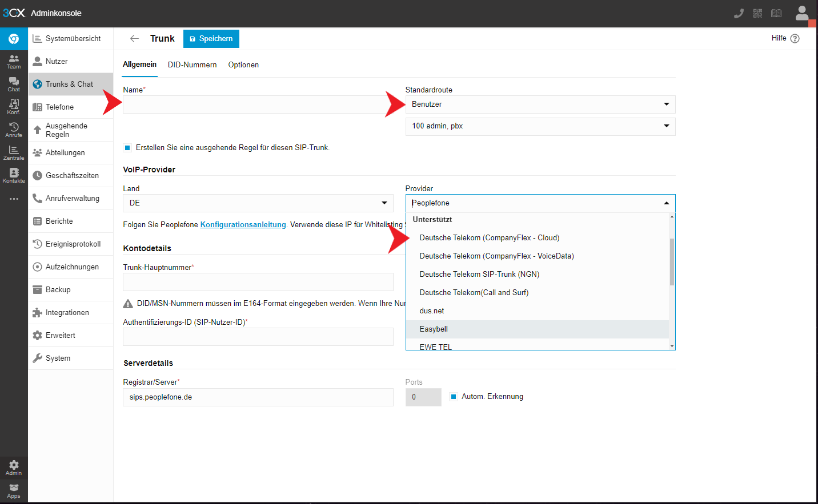Open Aufzeichnungen menu item
The image size is (818, 504).
tap(71, 267)
